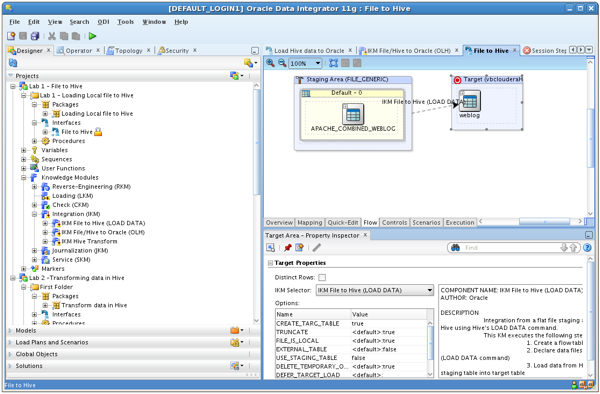This screenshot has width=600, height=394.
Task: Select IKM File to Hive (LOAD DATA) tree item
Action: coord(103,223)
